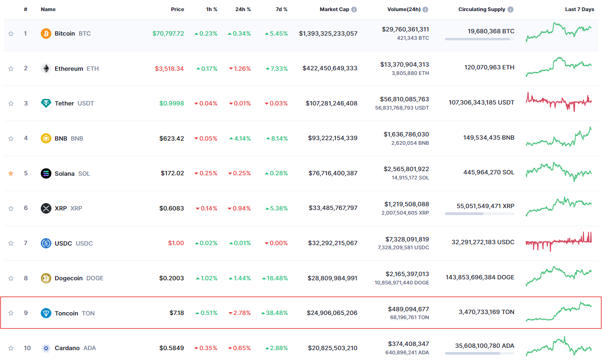The width and height of the screenshot is (602, 364).
Task: Sort by Volume(24h) column header
Action: pos(404,9)
